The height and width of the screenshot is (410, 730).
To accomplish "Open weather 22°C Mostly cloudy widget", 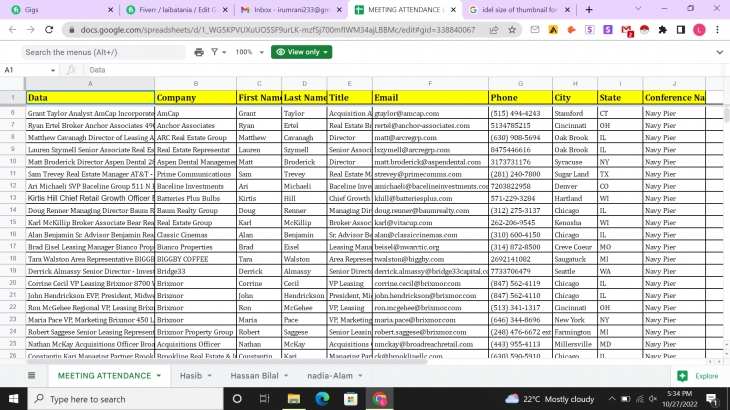I will pos(549,399).
